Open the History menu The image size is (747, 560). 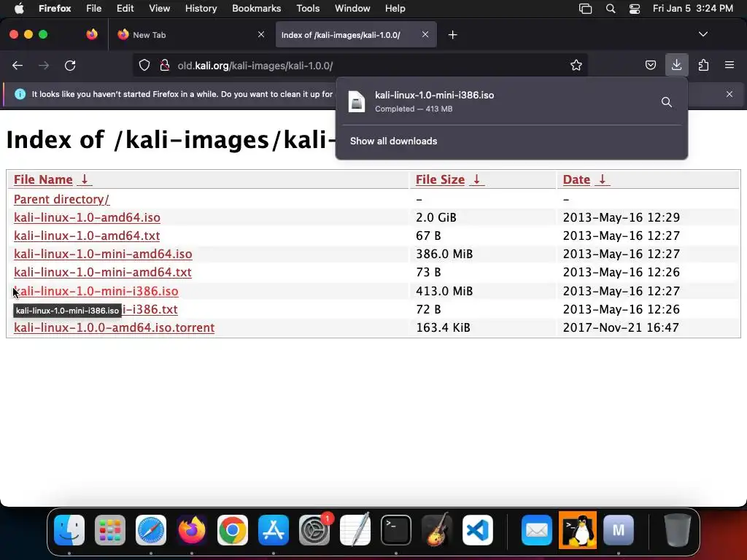point(201,8)
